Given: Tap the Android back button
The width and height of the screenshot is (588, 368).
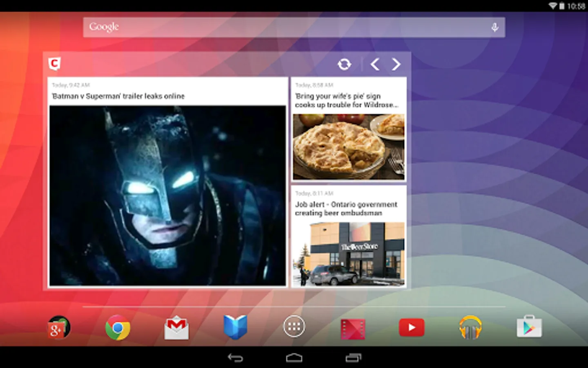Looking at the screenshot, I should (235, 358).
